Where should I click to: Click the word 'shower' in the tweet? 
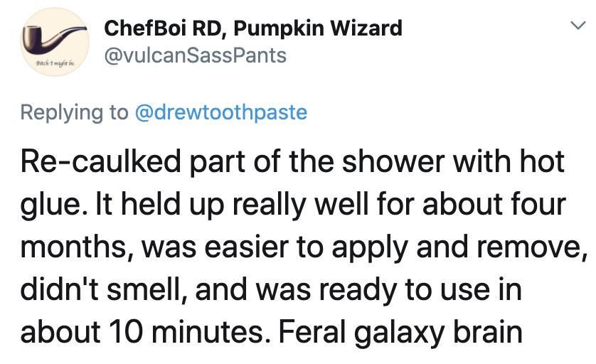pos(393,162)
